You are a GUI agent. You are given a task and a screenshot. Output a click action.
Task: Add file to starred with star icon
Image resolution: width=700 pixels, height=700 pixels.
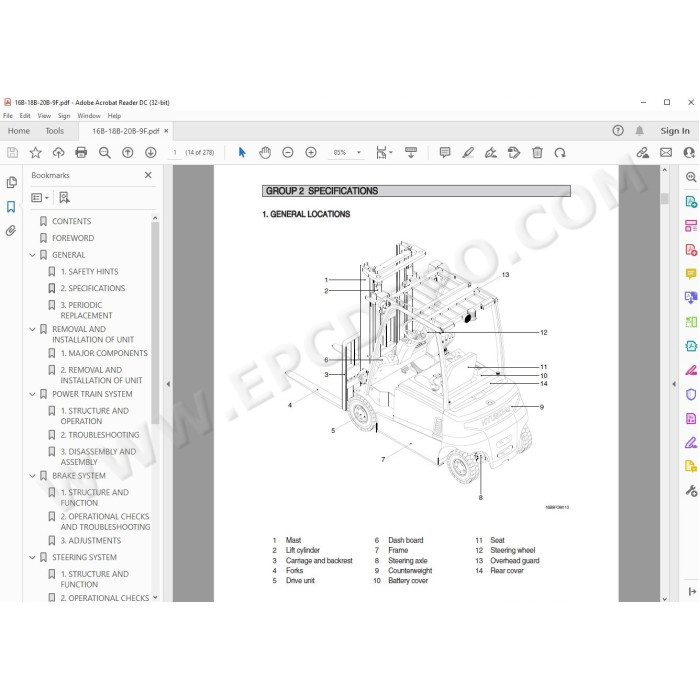35,153
